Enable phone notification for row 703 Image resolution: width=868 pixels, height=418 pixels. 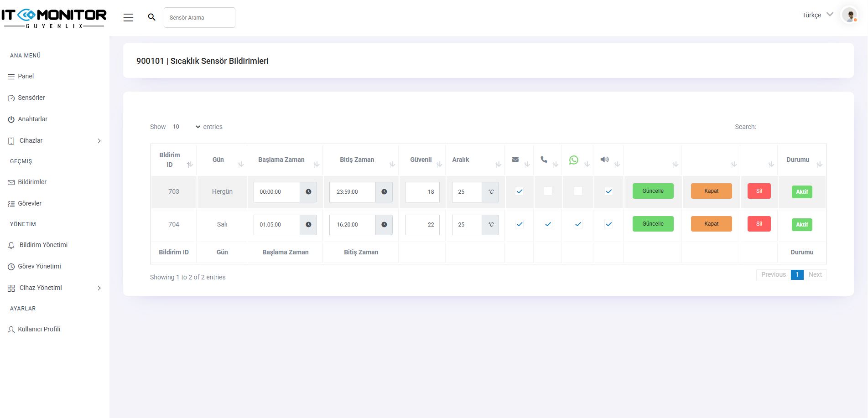click(548, 191)
